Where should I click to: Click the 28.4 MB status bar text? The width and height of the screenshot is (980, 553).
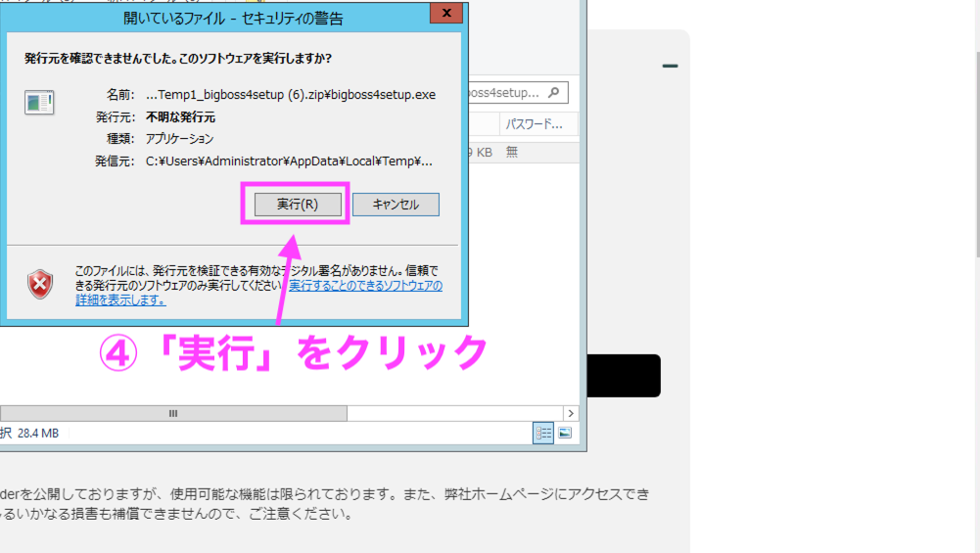[37, 433]
